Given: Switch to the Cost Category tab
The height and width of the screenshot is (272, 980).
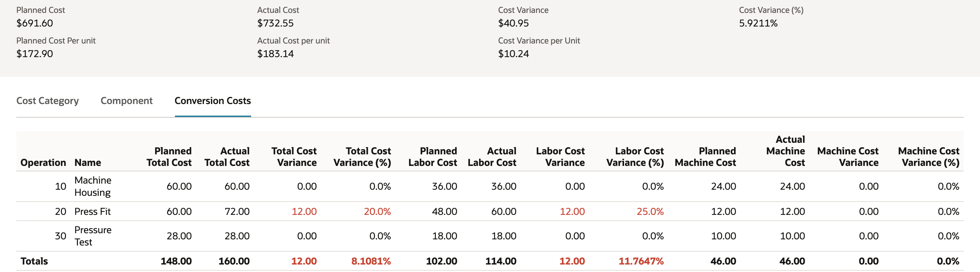Looking at the screenshot, I should [48, 101].
